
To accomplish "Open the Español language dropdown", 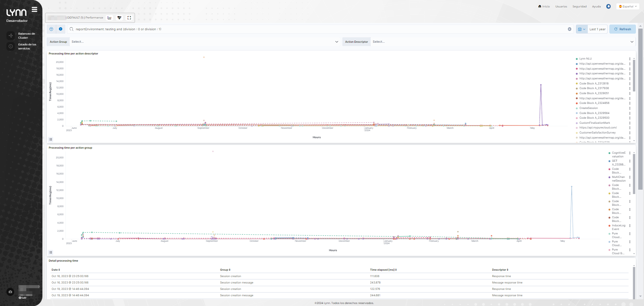I will pyautogui.click(x=628, y=6).
